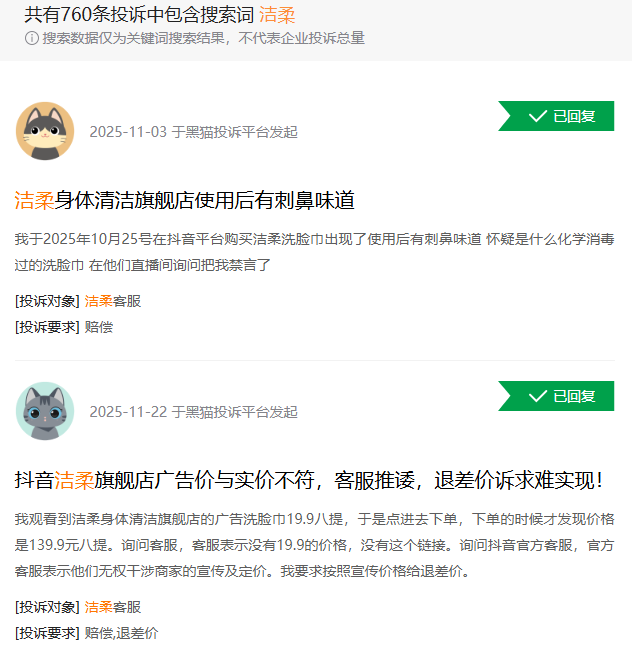The width and height of the screenshot is (632, 648).
Task: Click the gray tabby cat avatar
Action: 45,411
